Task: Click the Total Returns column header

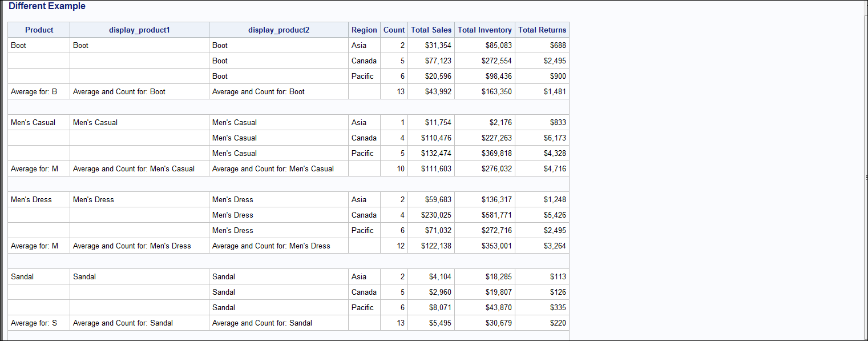Action: click(x=542, y=30)
